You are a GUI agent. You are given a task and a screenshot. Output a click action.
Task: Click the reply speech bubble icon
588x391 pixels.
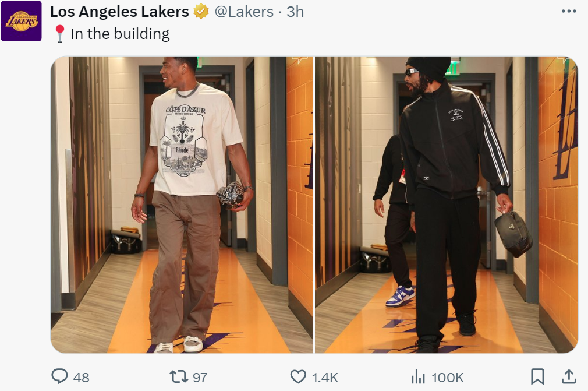59,376
